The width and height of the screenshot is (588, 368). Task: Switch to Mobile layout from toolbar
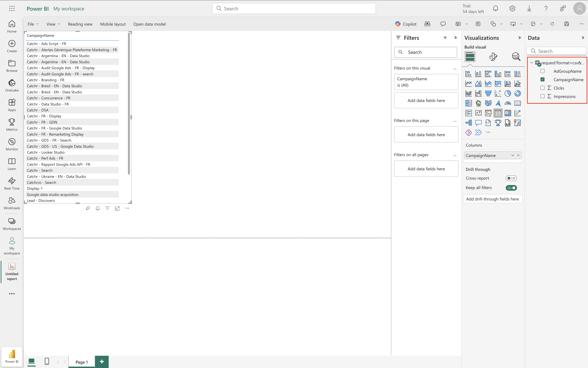(x=113, y=24)
